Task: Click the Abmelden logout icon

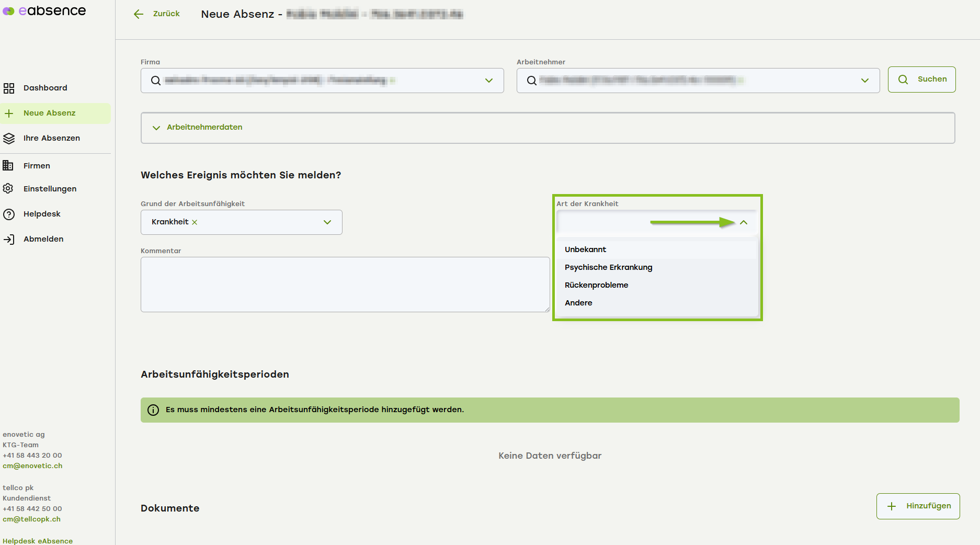Action: pyautogui.click(x=9, y=240)
